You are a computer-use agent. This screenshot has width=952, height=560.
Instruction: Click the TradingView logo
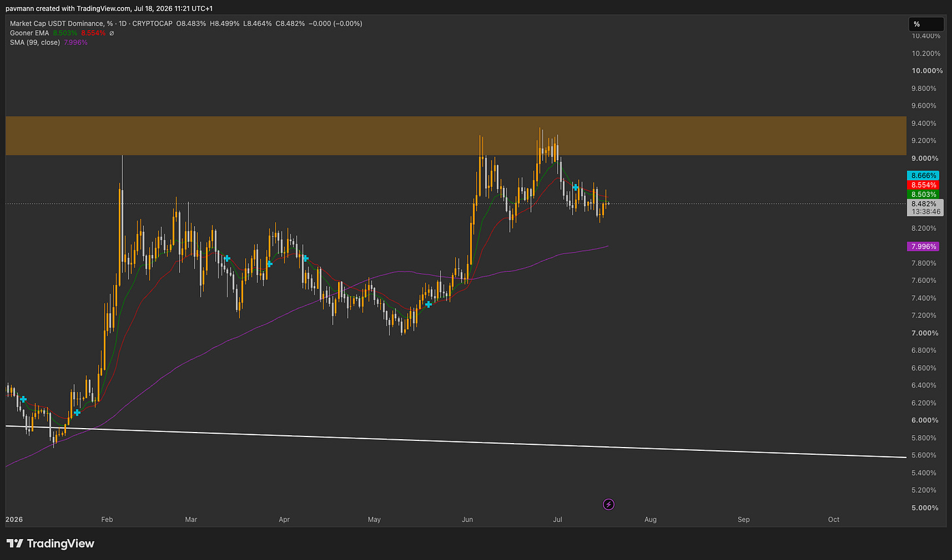pyautogui.click(x=50, y=544)
